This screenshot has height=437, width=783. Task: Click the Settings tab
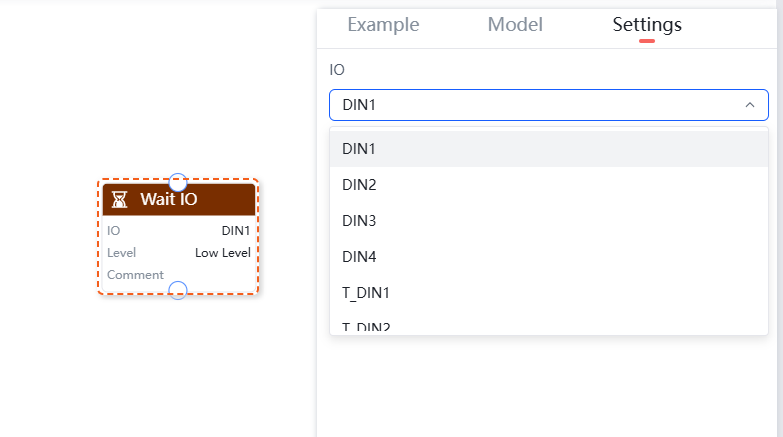click(x=647, y=25)
